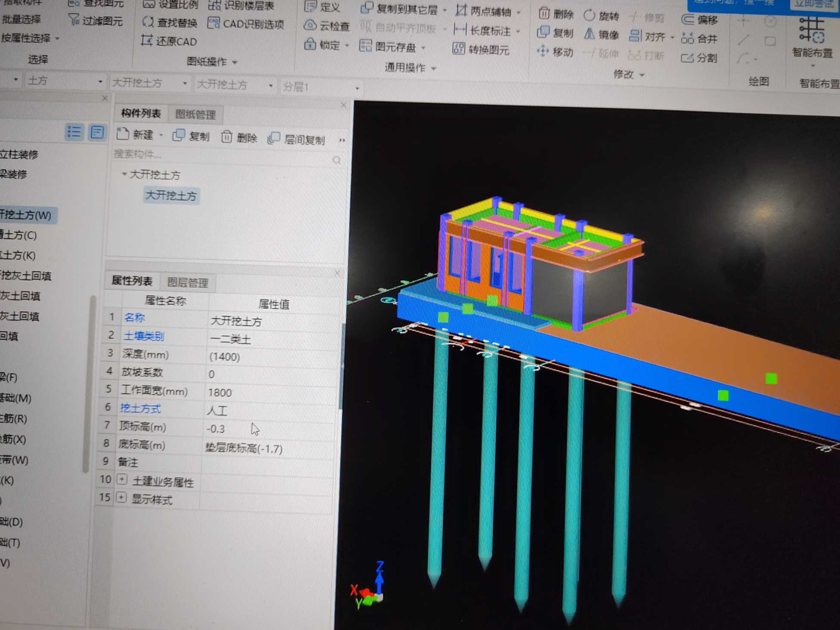
Task: Click 复制 in component list toolbar
Action: coord(191,136)
